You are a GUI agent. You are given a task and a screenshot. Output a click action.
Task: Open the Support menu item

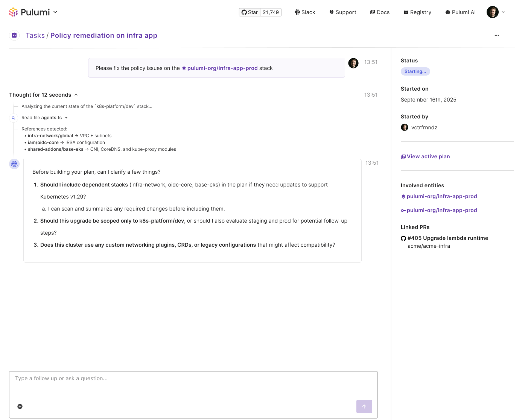pyautogui.click(x=342, y=12)
